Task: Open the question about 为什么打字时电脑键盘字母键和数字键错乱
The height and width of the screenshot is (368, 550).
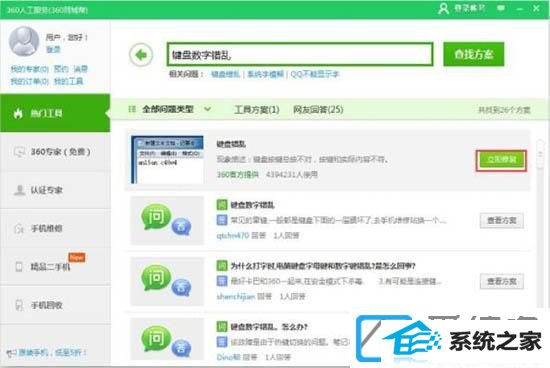Action: (x=323, y=266)
